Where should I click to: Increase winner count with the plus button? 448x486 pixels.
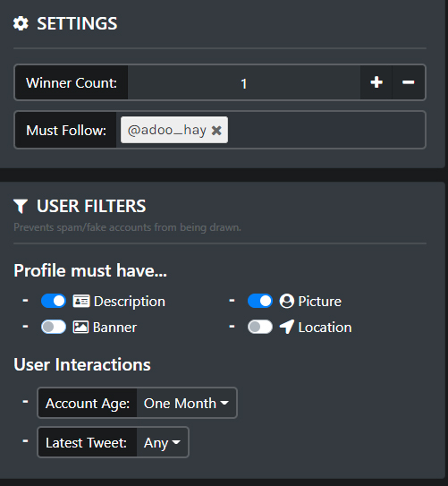coord(376,82)
